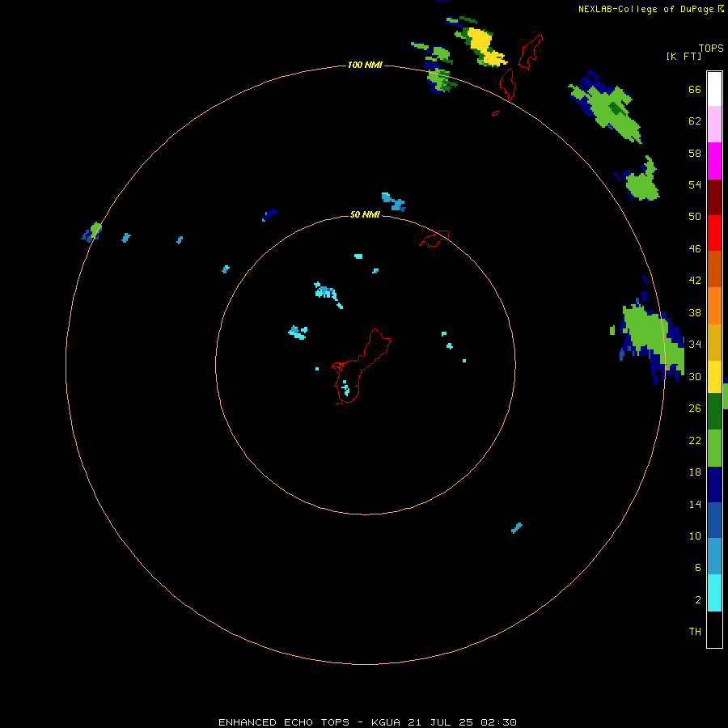728x728 pixels.
Task: Click the legend value 42
Action: 695,281
